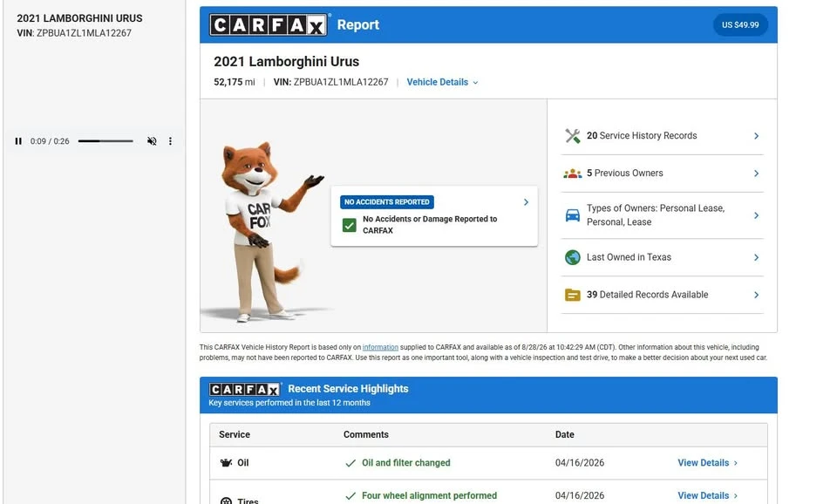Click Four wheel alignment performed comment

pyautogui.click(x=429, y=496)
